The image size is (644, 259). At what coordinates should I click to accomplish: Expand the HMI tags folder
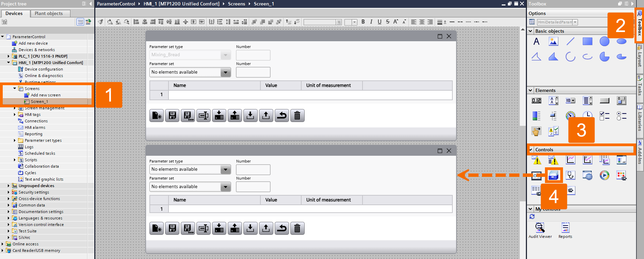click(15, 115)
